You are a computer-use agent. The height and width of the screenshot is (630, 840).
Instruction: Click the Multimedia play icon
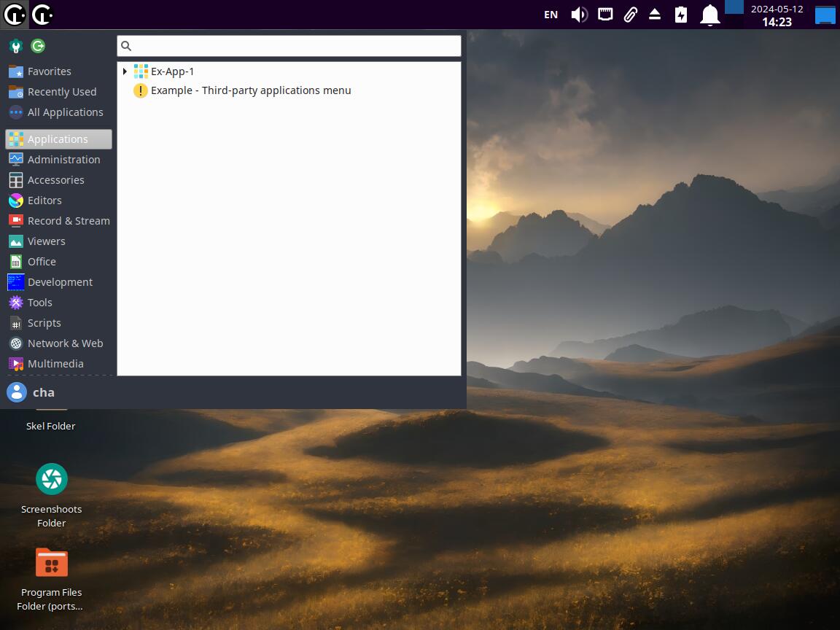tap(16, 363)
